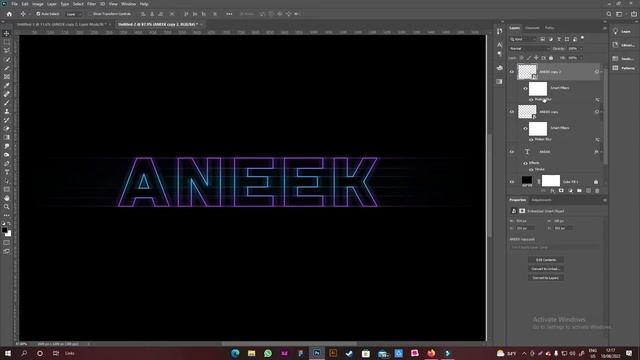Screen dimensions: 640x360
Task: Open the Learn panel
Action: tap(622, 31)
